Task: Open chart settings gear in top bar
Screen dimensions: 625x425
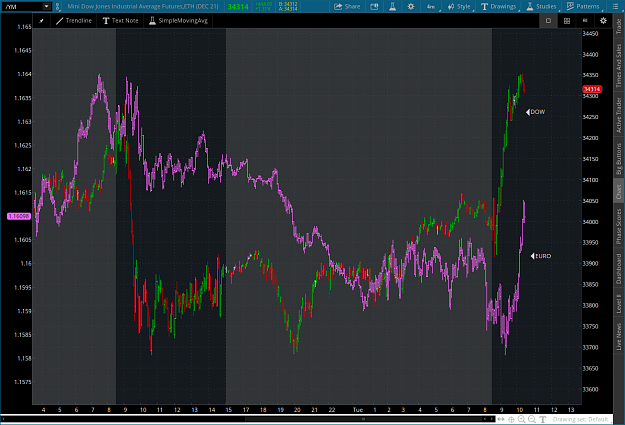Action: pyautogui.click(x=411, y=6)
